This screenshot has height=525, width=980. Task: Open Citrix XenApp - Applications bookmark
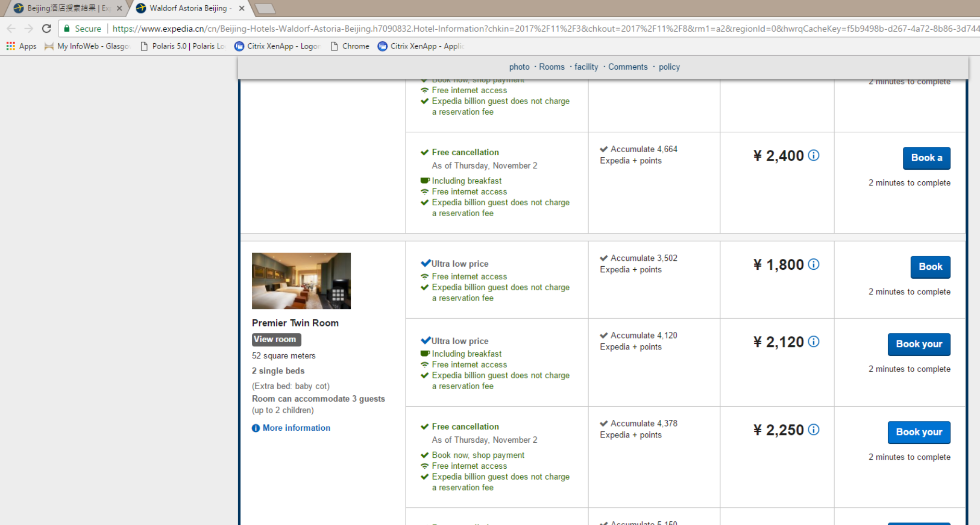421,46
